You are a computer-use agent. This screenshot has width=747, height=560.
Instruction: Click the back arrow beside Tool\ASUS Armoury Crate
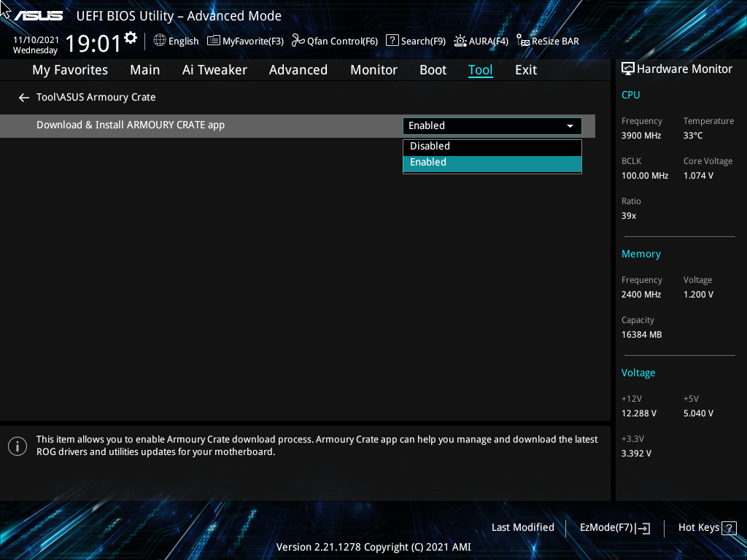click(x=24, y=98)
